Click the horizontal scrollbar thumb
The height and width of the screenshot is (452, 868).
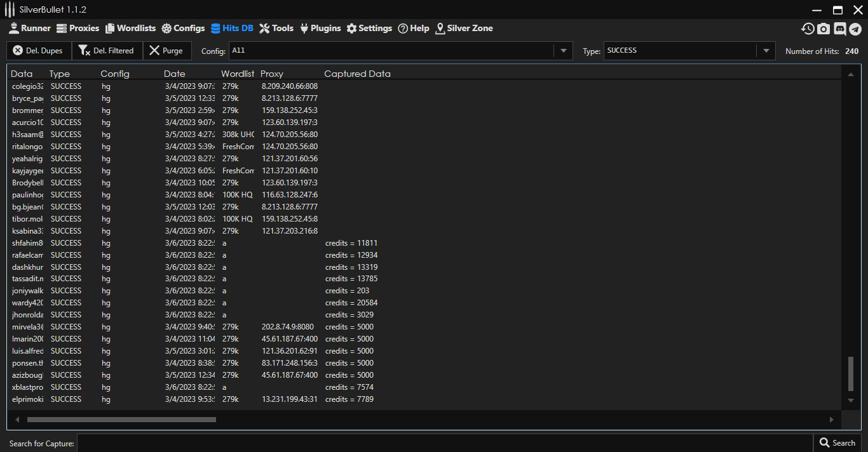point(121,420)
